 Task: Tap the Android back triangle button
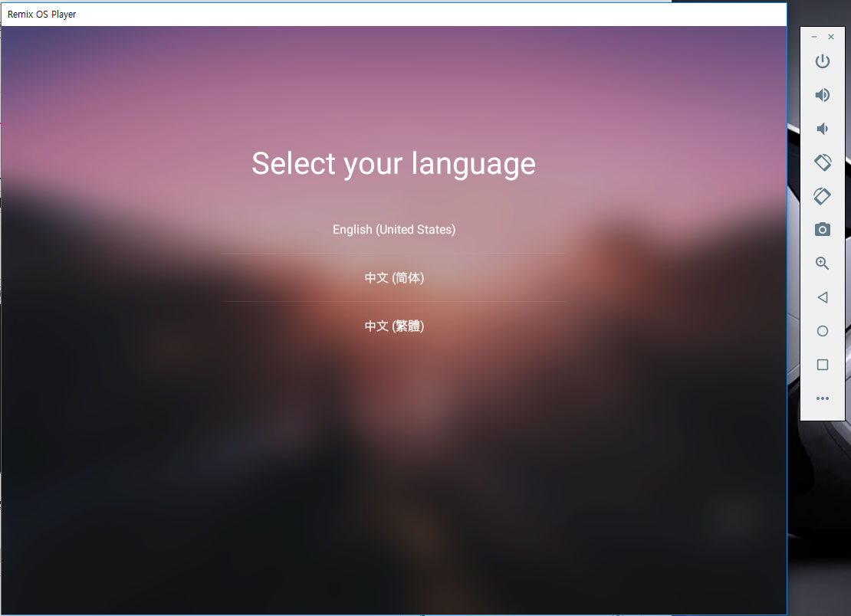point(822,297)
